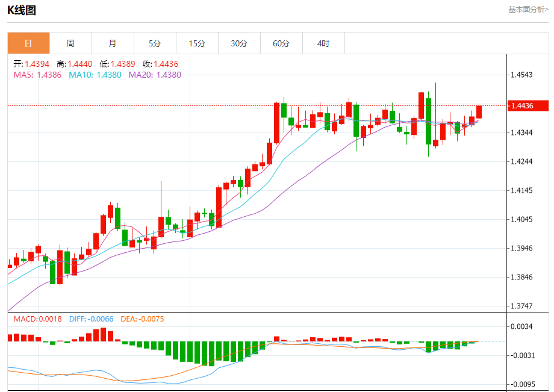Click the 1.4543 price axis label
Screen dimensions: 554x392
coord(521,75)
